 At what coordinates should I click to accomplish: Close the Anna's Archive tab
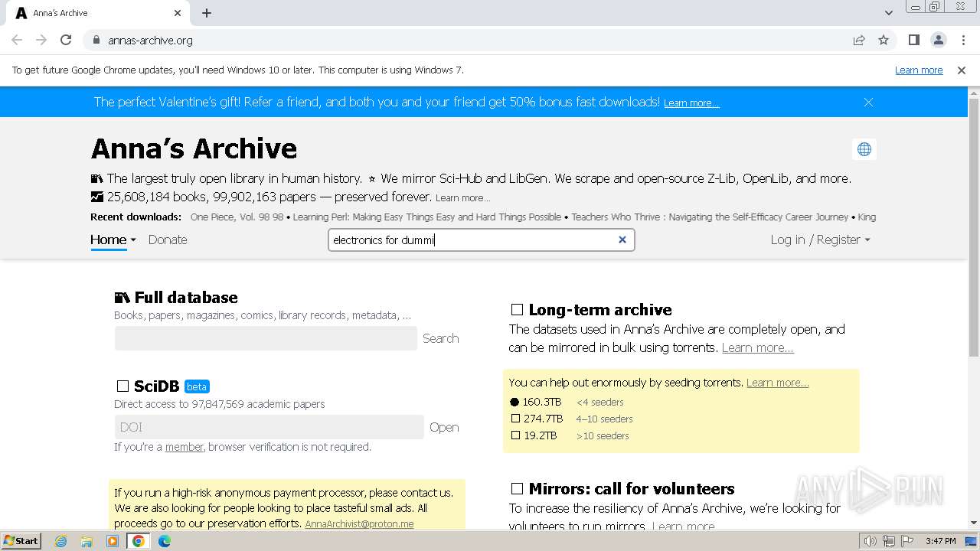tap(178, 13)
